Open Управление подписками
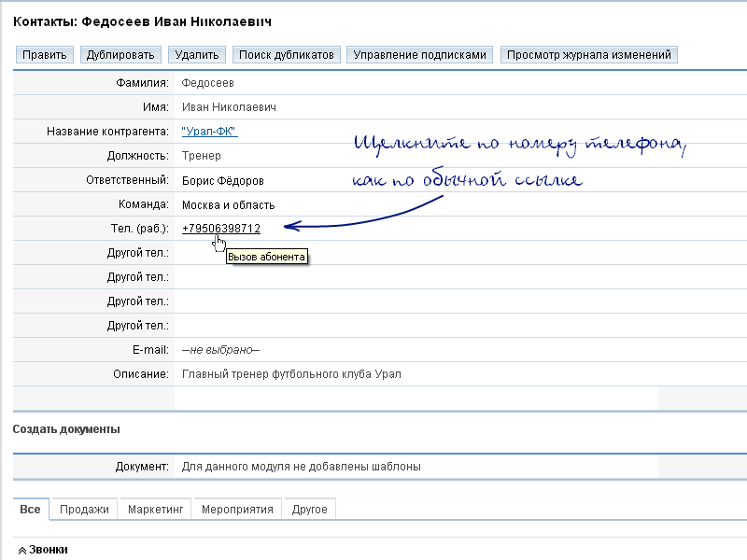The height and width of the screenshot is (560, 747). pyautogui.click(x=419, y=55)
